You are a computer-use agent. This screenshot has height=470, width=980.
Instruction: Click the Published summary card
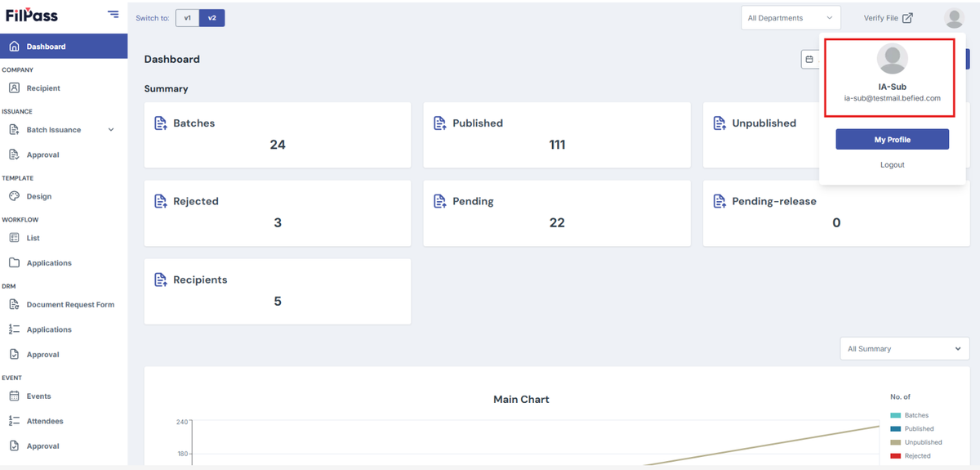[x=557, y=135]
